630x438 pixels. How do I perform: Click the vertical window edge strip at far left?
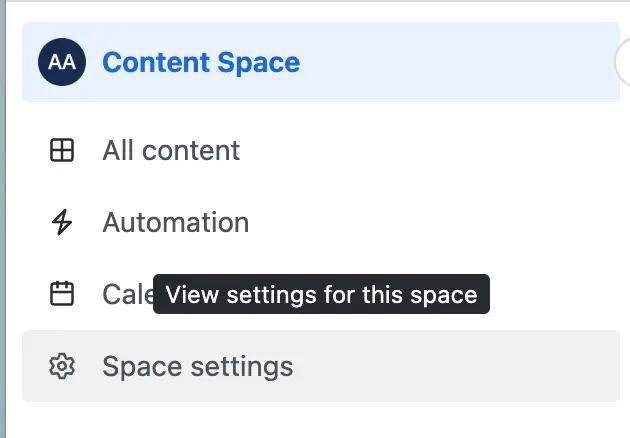tap(3, 220)
